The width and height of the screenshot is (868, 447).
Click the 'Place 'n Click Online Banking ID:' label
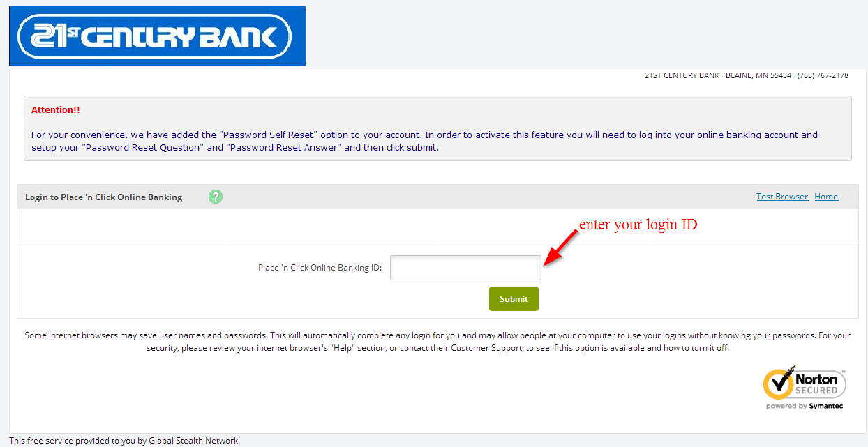[x=320, y=268]
